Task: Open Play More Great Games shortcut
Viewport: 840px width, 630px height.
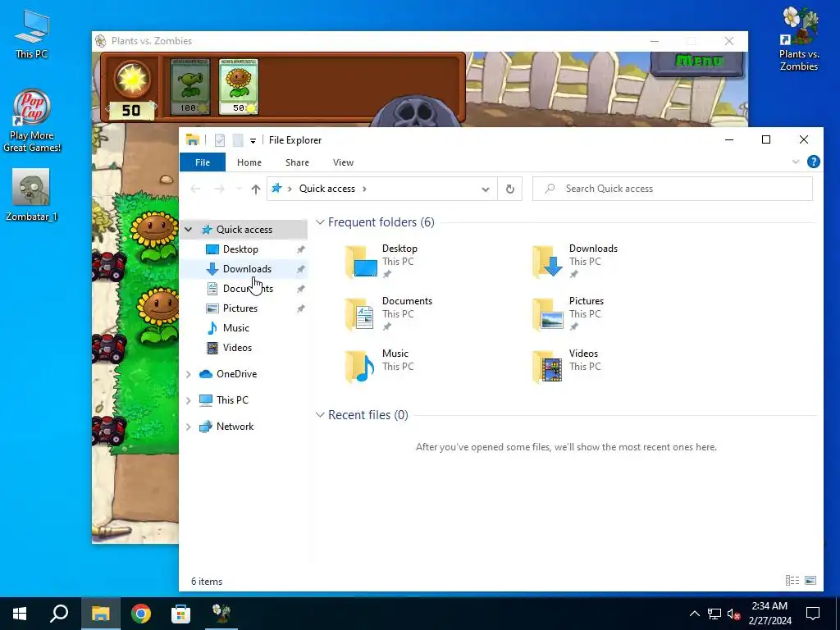Action: [x=32, y=121]
